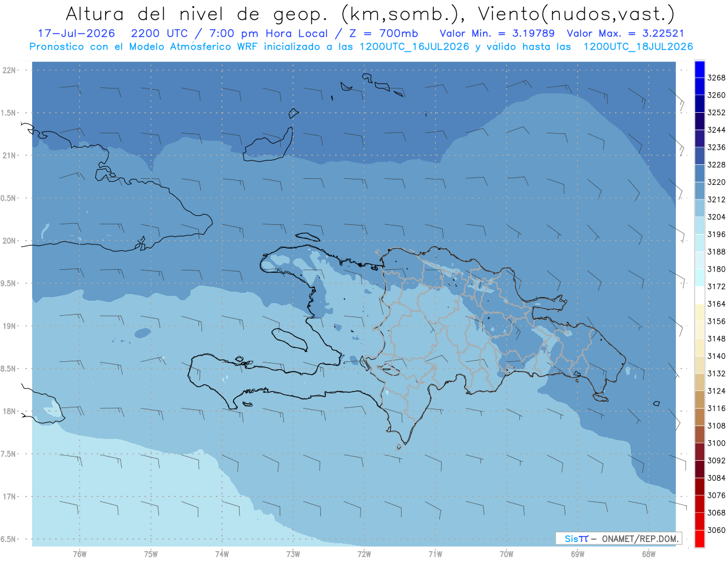Pick the color band between 3204 and 3212
728x562 pixels.
[699, 208]
